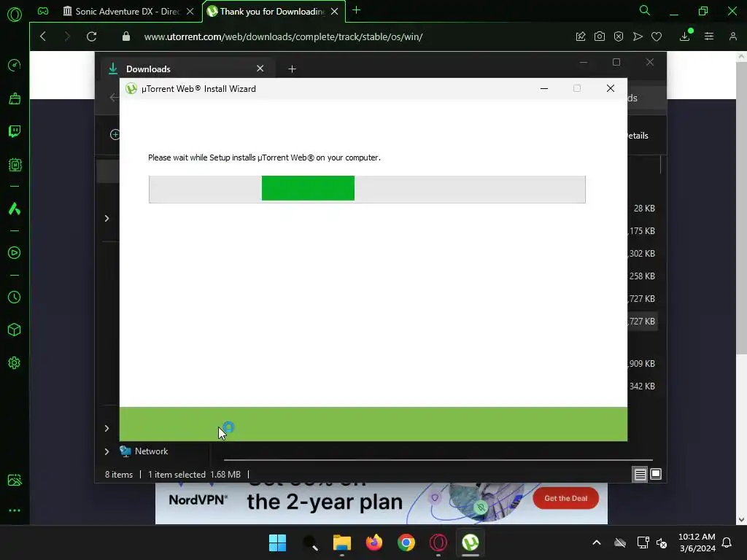Go back in the Opera browser
Screen dimensions: 747x560
43,36
